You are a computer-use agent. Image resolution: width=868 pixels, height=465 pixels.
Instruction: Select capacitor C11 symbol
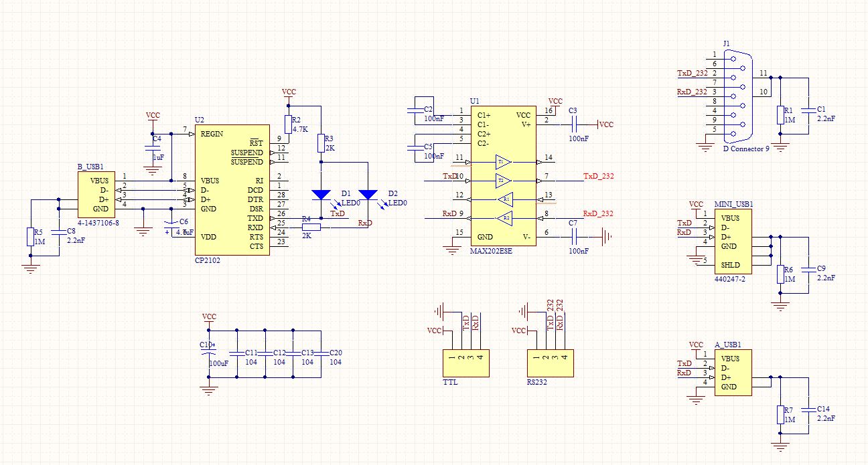point(236,353)
